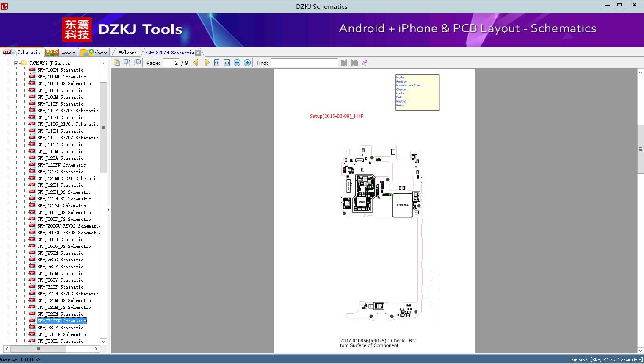Open SM-J330FN Schematic
The image size is (644, 364).
click(61, 334)
